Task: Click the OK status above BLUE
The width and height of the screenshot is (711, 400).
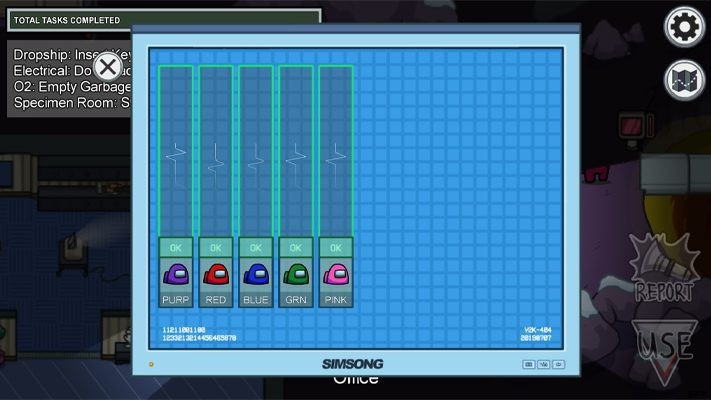Action: pos(256,248)
